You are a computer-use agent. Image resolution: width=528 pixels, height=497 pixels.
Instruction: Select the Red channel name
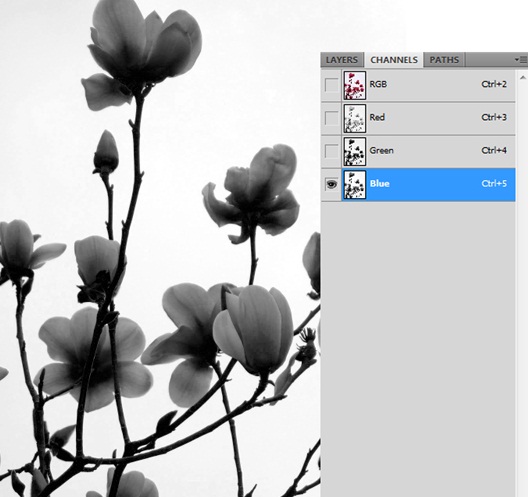377,117
